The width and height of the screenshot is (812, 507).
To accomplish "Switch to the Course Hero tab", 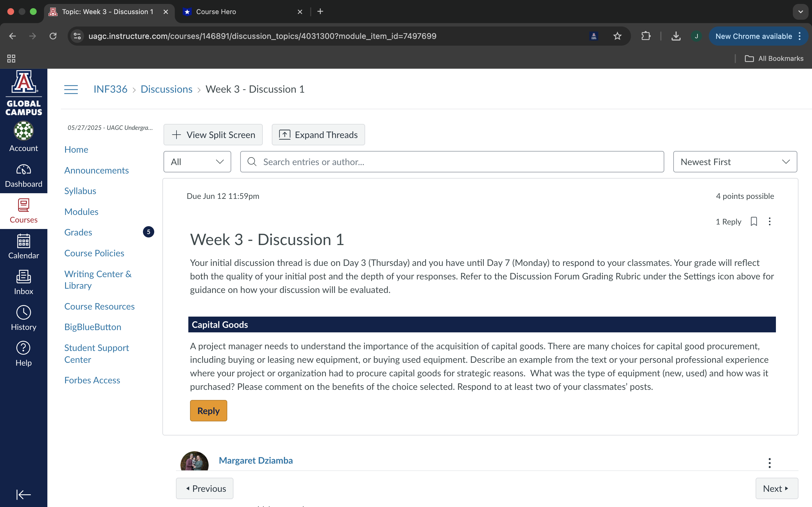I will point(235,12).
